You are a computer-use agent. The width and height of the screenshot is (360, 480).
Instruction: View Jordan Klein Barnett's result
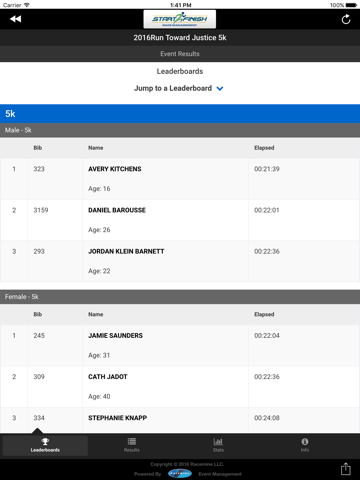coord(180,261)
